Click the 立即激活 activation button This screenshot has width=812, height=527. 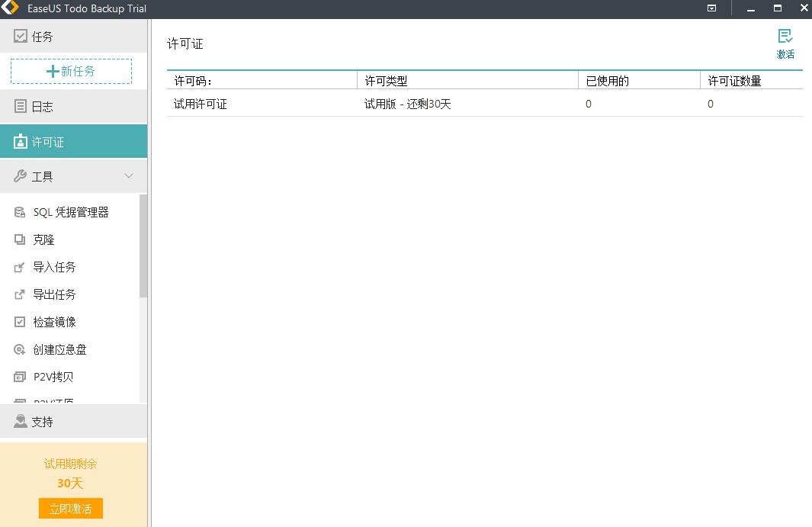[70, 508]
